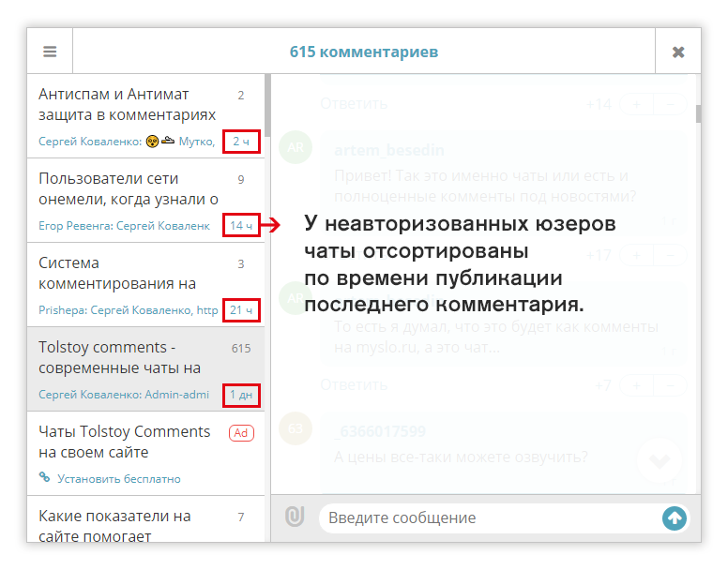Click the message input field
728x570 pixels.
click(493, 518)
